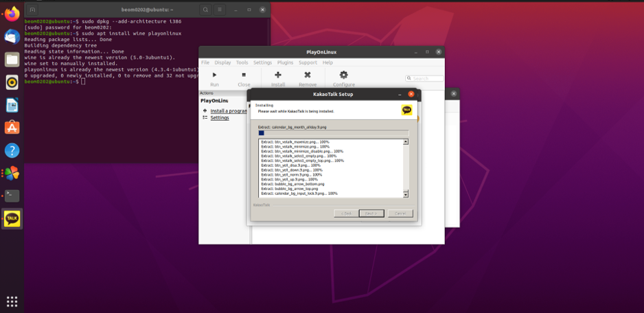644x313 pixels.
Task: Click the Install plus icon in the toolbar
Action: tap(277, 76)
